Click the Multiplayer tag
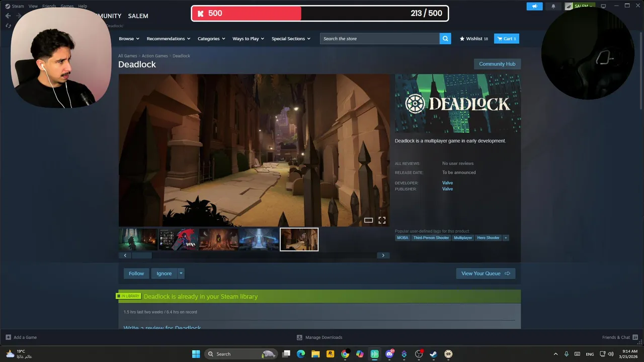Image resolution: width=644 pixels, height=362 pixels. click(x=463, y=238)
